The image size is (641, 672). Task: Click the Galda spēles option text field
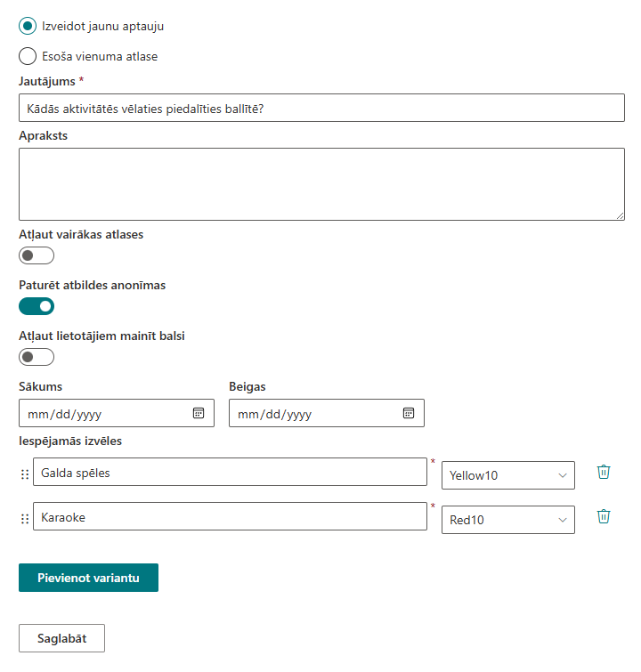point(230,472)
